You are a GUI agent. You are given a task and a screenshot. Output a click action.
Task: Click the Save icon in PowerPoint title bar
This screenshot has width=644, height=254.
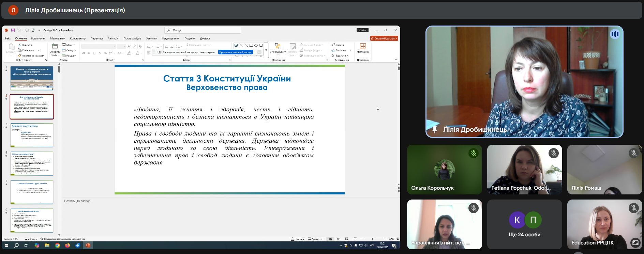(13, 30)
